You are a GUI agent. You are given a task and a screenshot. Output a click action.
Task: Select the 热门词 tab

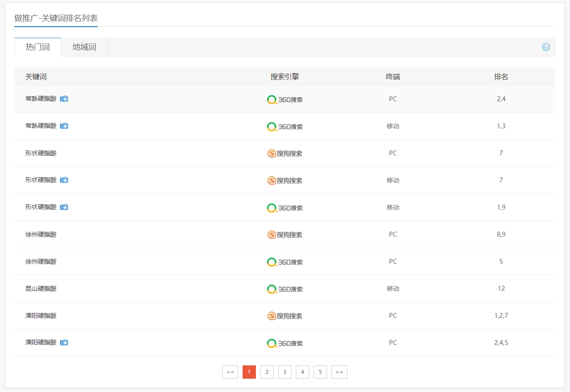38,47
